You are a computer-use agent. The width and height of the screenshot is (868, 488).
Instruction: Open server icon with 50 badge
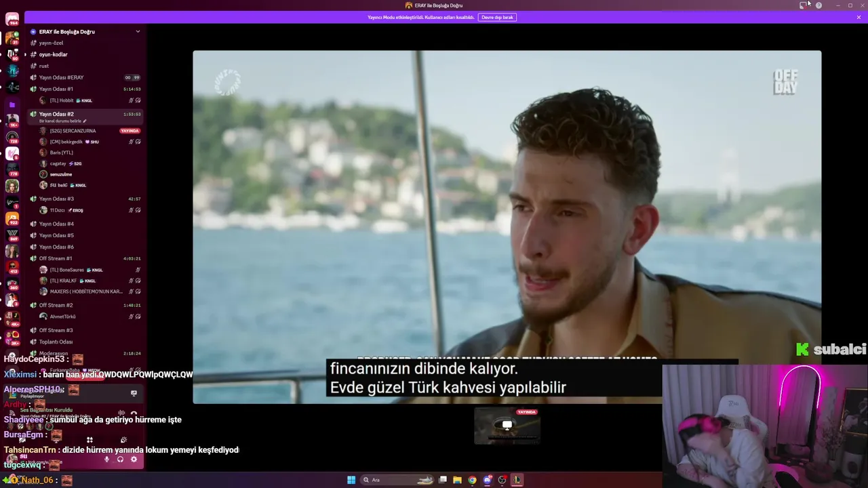(x=12, y=54)
